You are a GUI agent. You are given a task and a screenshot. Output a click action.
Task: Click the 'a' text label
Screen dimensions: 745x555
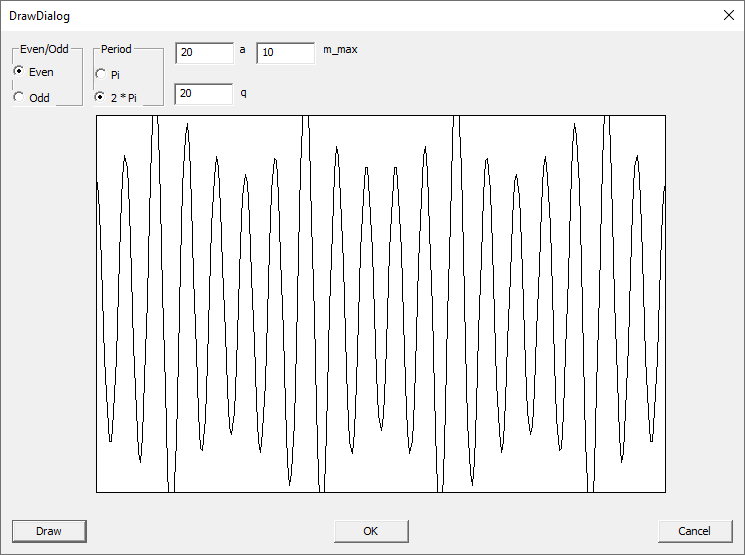click(x=243, y=49)
